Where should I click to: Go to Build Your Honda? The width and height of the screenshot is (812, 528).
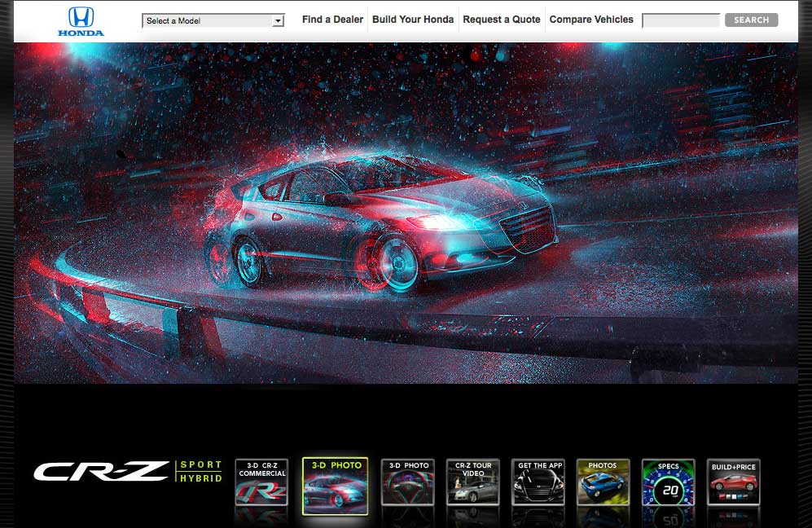(413, 20)
